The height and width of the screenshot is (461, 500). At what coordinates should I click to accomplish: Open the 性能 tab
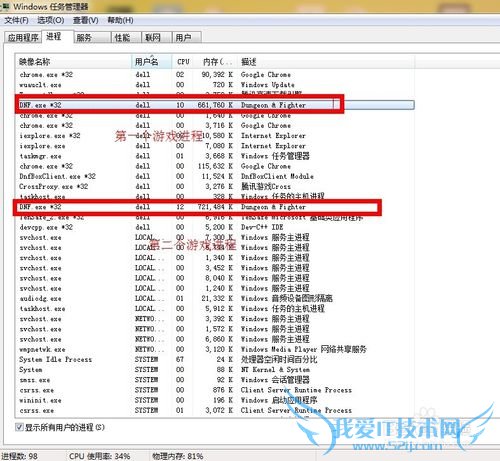[126, 38]
